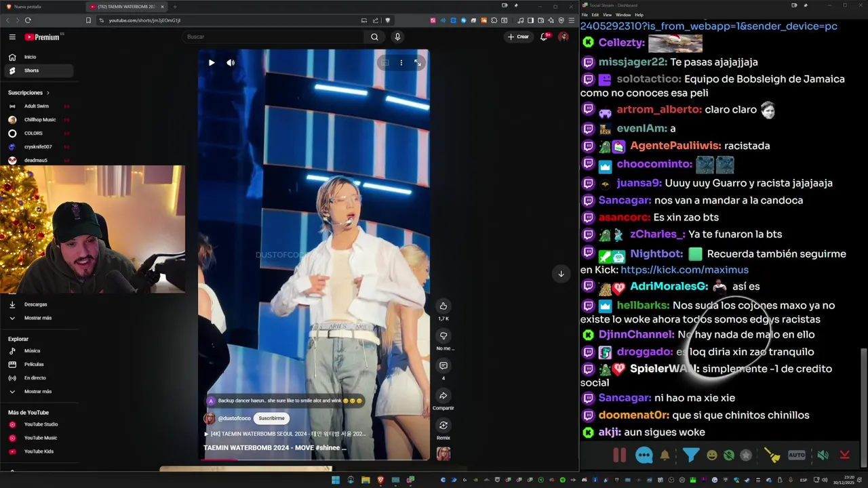Go to YouTube Premium home logo

click(x=43, y=37)
